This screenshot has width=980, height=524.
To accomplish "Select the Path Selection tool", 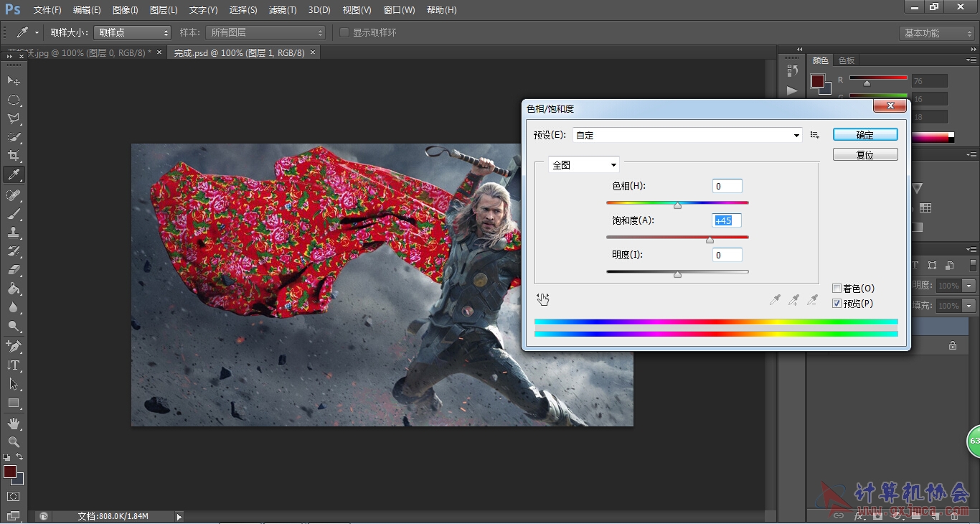I will point(13,384).
